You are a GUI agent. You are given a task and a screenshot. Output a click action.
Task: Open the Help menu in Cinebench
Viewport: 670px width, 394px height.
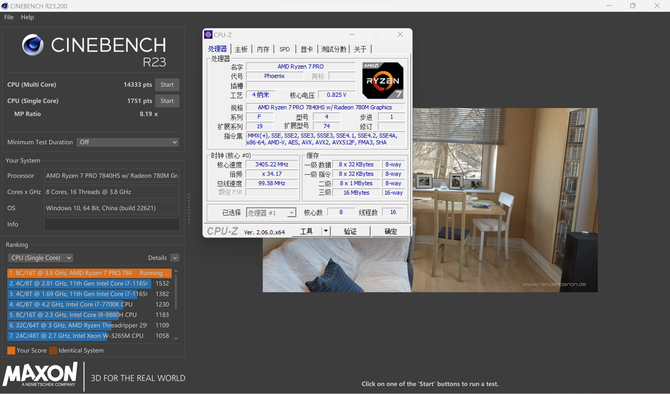coord(27,17)
